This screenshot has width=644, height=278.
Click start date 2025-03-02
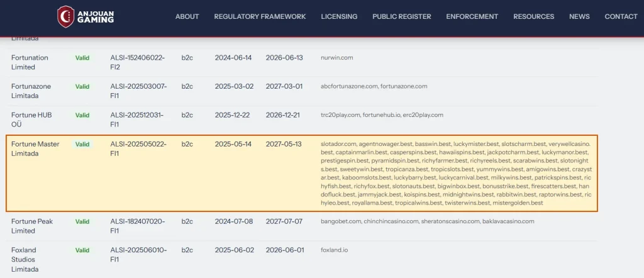point(234,87)
